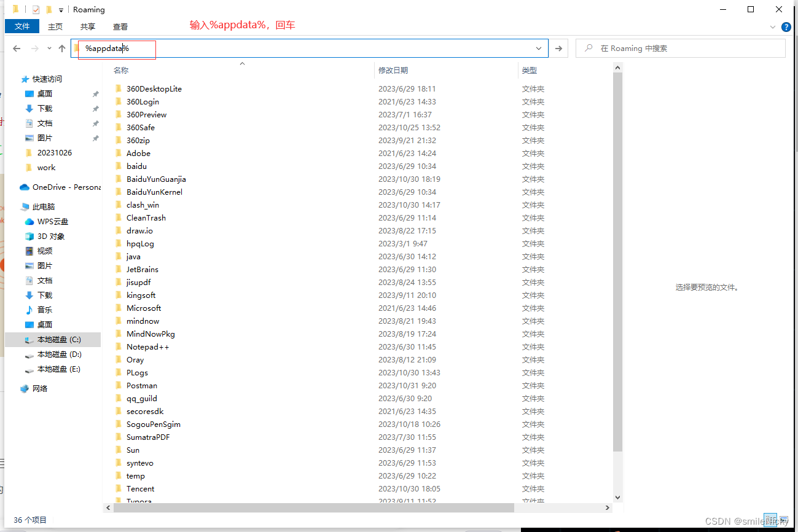This screenshot has width=798, height=532.
Task: Open 视频 in the navigation pane
Action: click(x=45, y=251)
